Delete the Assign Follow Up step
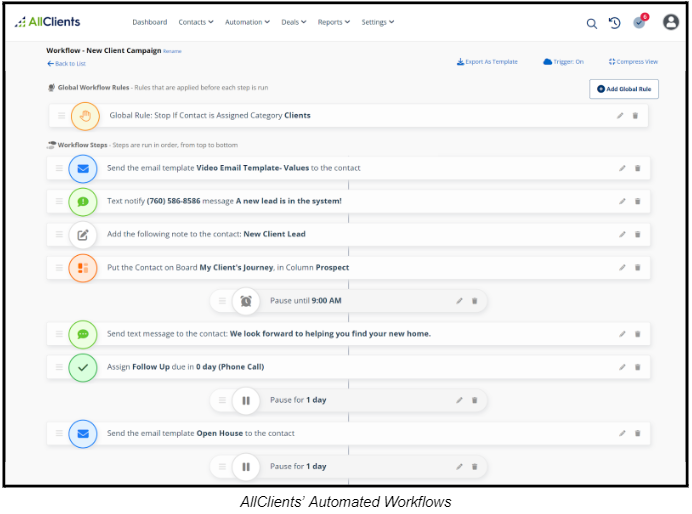Screen dimensions: 692x514 [x=638, y=367]
